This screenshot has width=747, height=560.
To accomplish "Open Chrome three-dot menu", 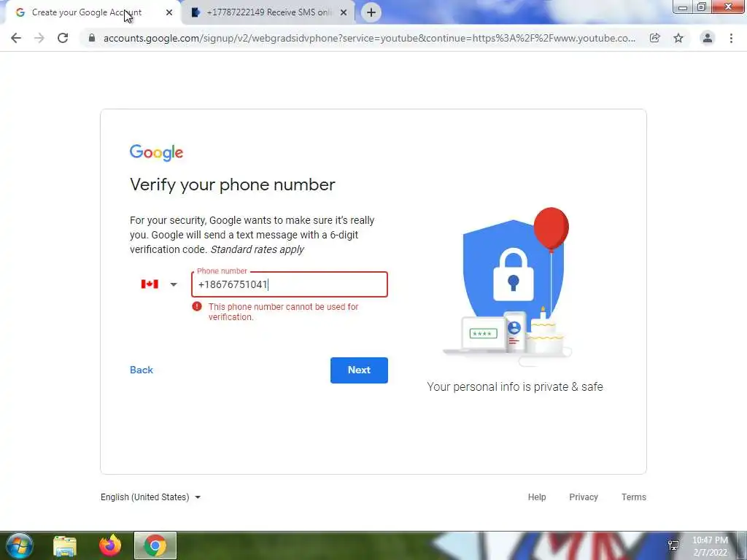I will tap(731, 38).
